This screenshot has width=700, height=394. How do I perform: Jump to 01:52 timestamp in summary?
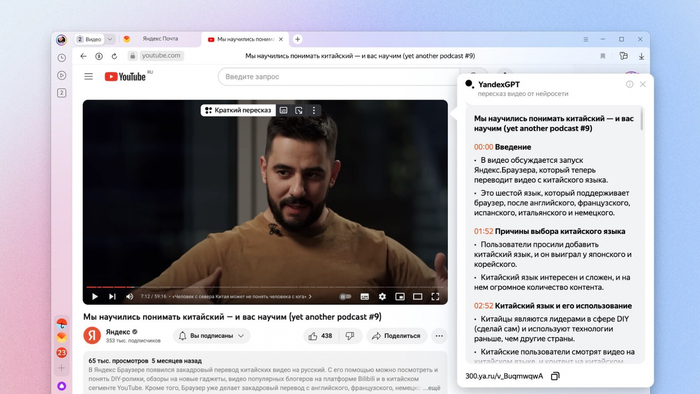click(483, 231)
